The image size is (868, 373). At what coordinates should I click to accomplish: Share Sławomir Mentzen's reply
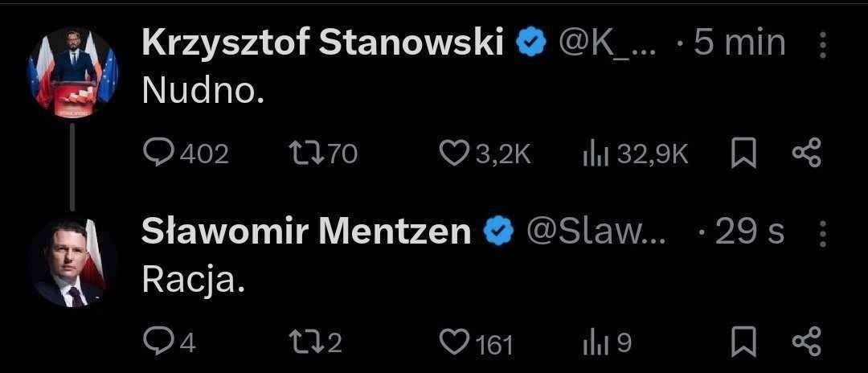[806, 342]
